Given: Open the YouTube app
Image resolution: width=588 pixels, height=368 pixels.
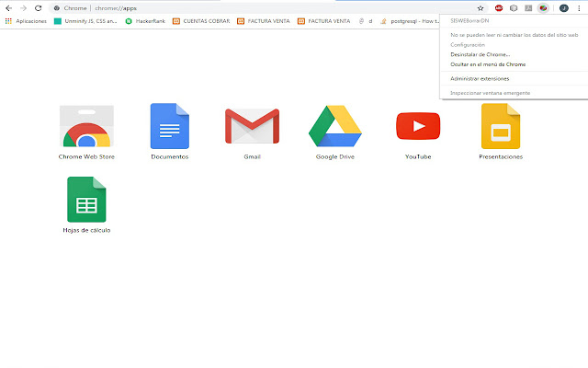Looking at the screenshot, I should [x=418, y=135].
